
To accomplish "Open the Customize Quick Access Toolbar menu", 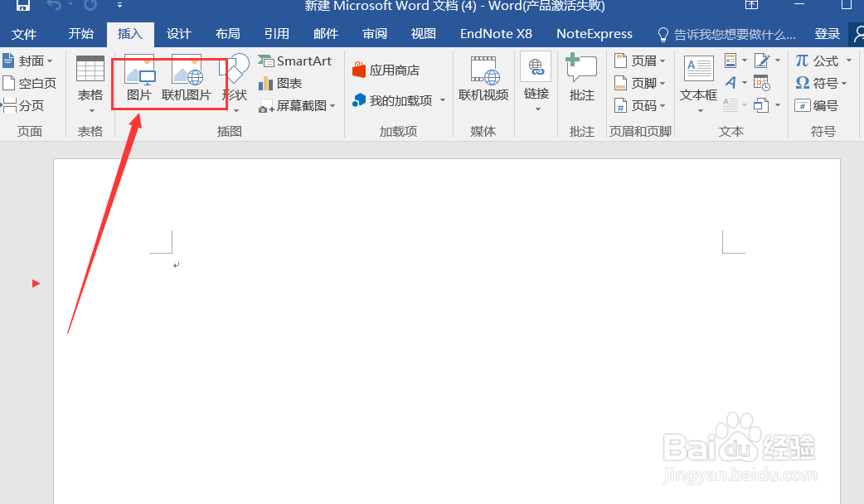I will pos(119,6).
